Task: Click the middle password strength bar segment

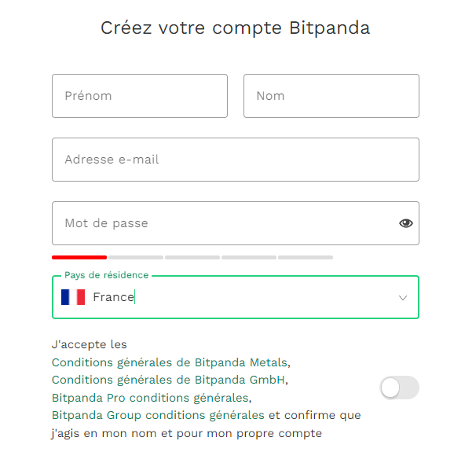Action: coord(192,257)
